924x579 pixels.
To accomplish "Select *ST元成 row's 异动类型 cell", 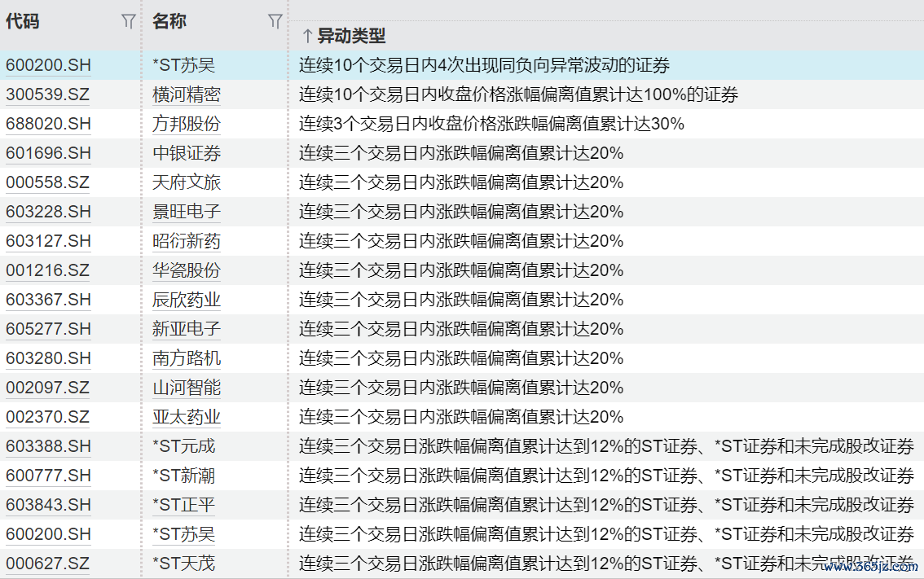I will 606,446.
